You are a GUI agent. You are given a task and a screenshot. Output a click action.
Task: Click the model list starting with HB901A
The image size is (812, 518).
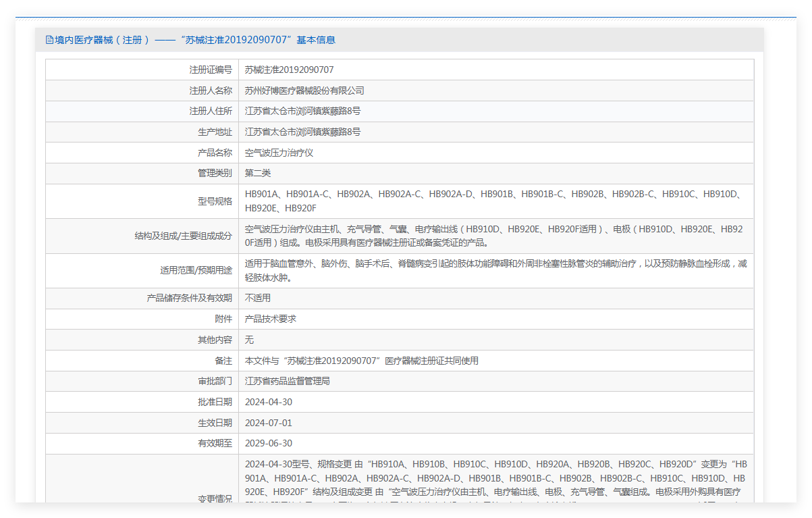[x=493, y=201]
